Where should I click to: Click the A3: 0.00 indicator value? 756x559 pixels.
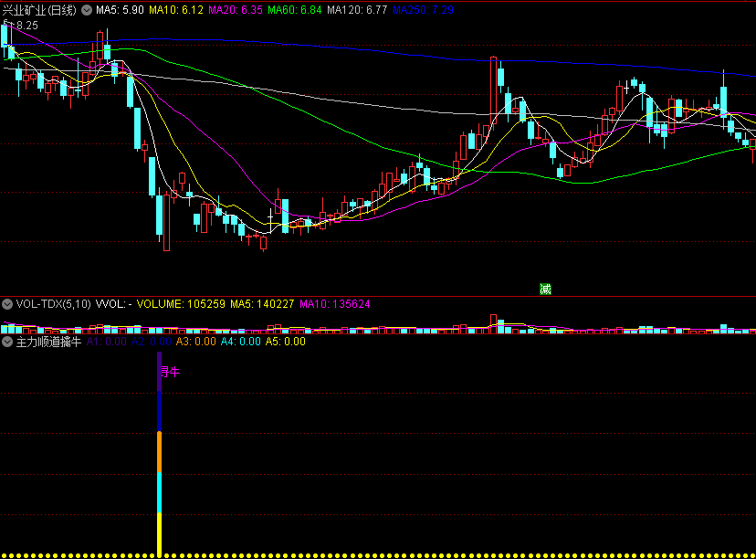point(195,342)
